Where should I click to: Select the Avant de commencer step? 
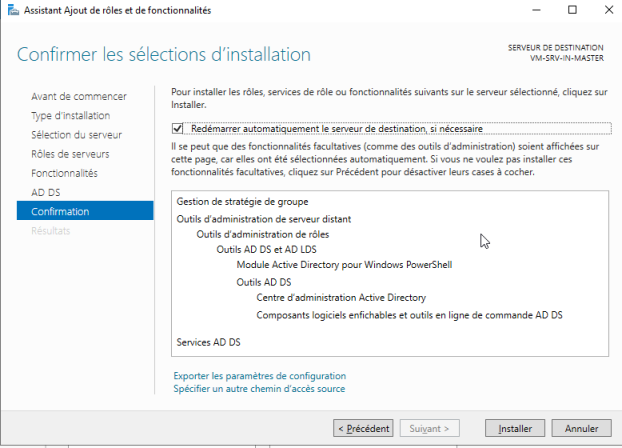point(79,96)
